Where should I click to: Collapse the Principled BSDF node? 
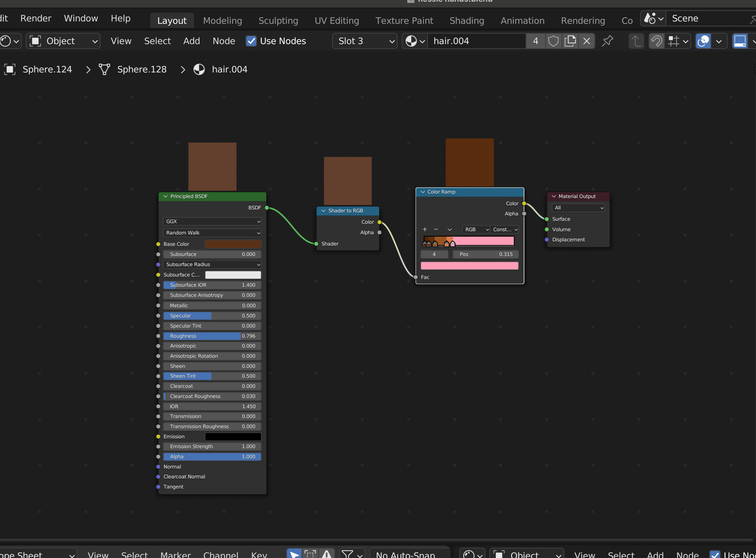(166, 196)
